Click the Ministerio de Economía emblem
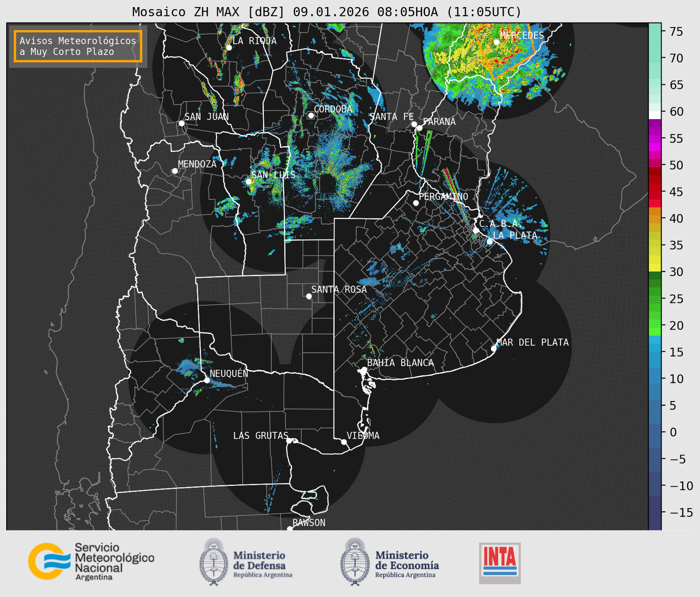The image size is (700, 597). click(x=355, y=562)
